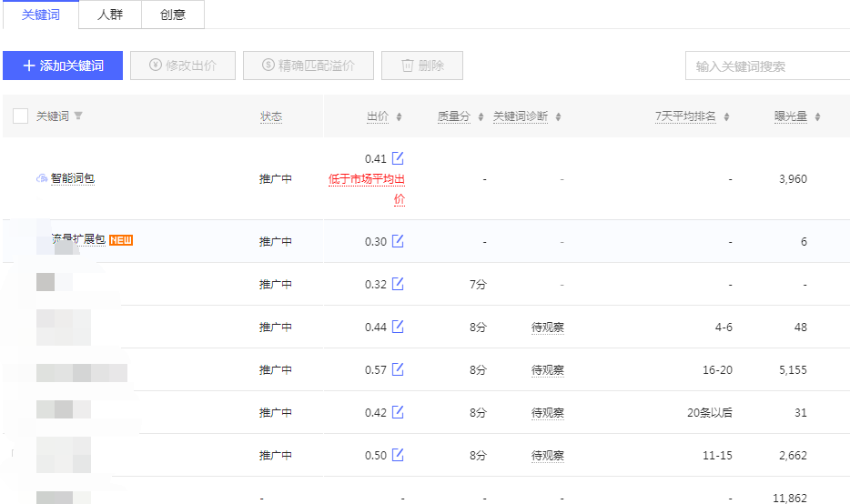Sort the table by 出价 arrows
The width and height of the screenshot is (850, 504).
[399, 116]
